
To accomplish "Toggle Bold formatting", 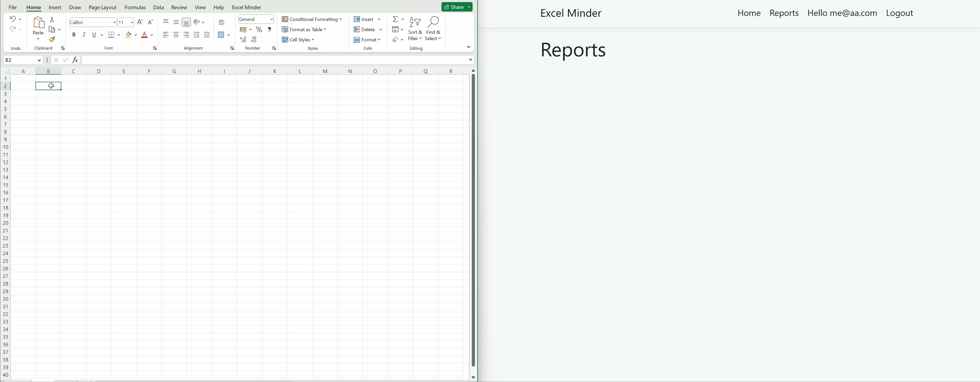I will 74,35.
